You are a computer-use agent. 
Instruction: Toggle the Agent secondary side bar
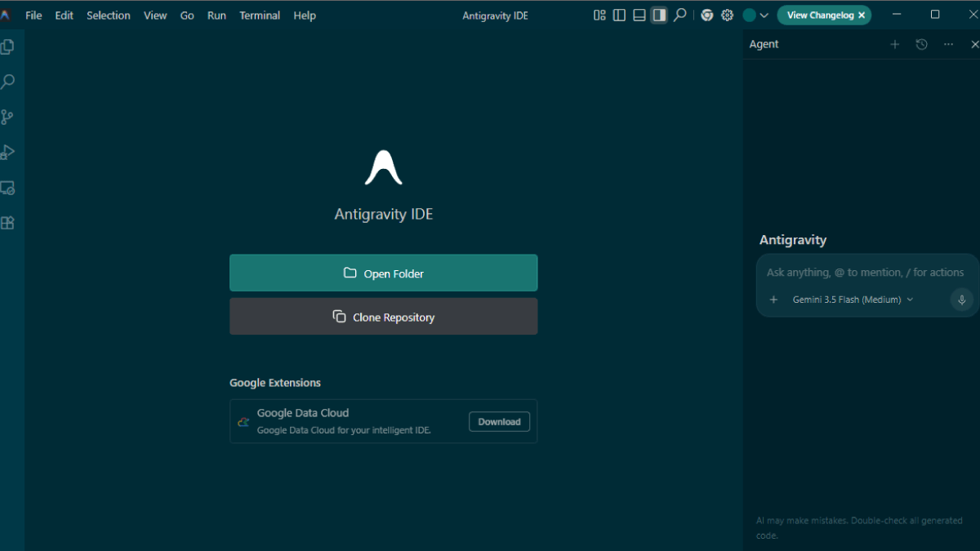pos(659,16)
